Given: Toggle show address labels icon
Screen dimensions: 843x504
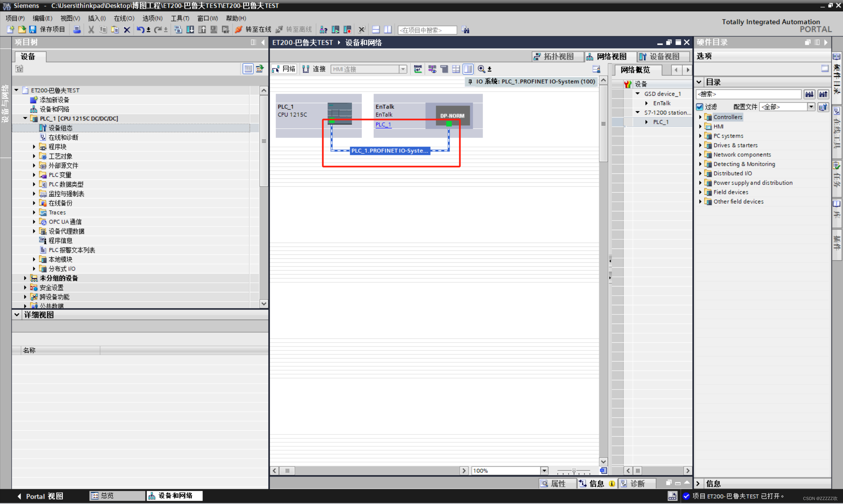Looking at the screenshot, I should [432, 69].
